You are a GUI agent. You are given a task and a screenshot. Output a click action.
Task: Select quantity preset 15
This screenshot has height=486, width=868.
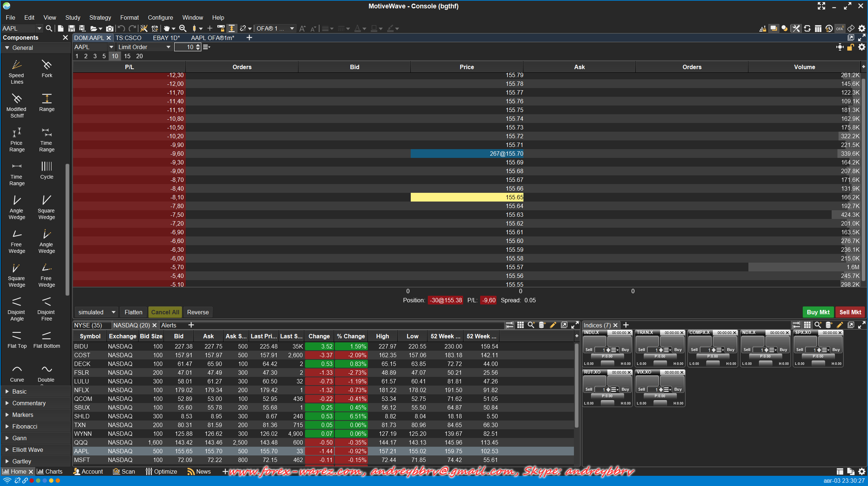[127, 56]
